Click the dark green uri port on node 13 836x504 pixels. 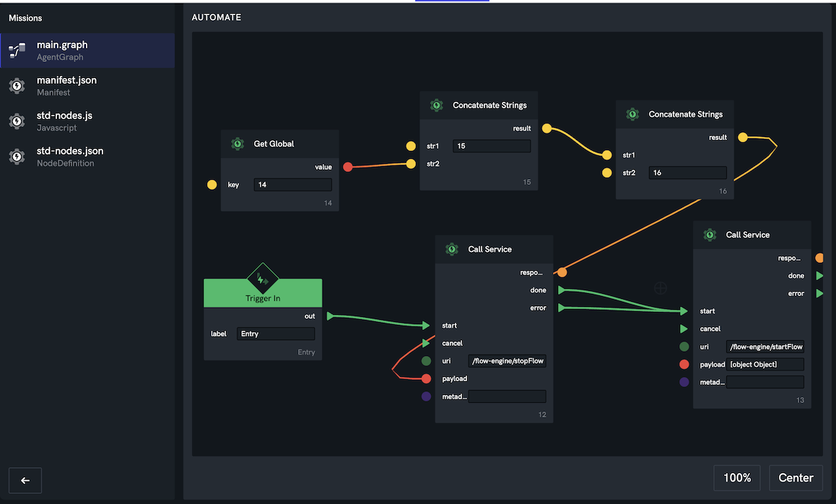684,347
